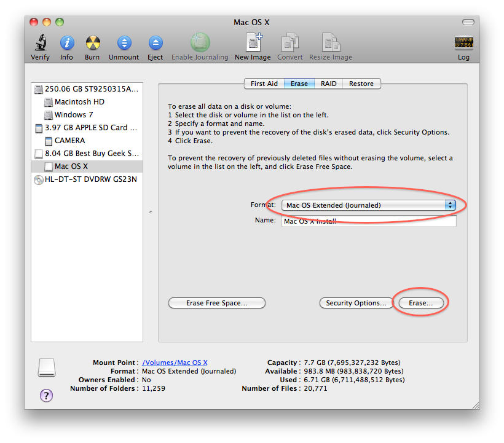Click the Erase Free Space button

click(x=217, y=303)
